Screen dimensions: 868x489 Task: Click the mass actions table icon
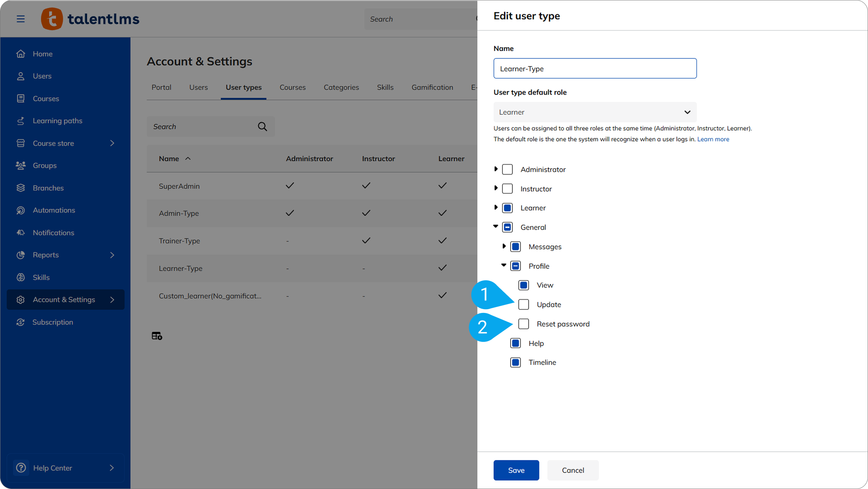click(157, 336)
